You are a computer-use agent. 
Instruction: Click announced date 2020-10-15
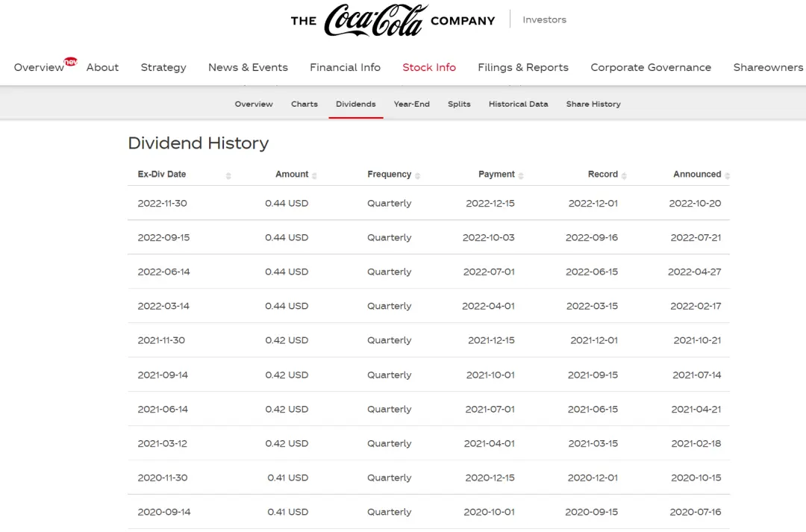(696, 478)
